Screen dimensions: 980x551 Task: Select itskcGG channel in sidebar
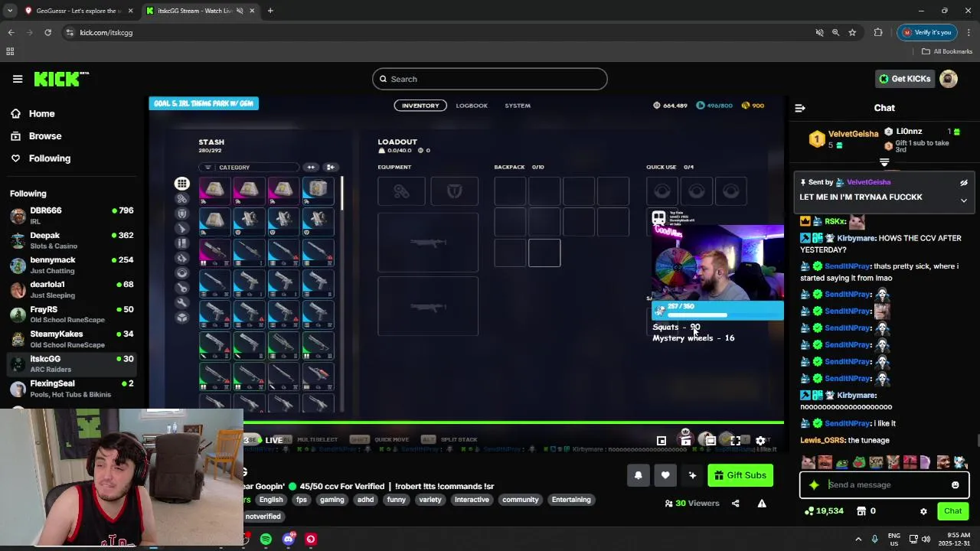(x=72, y=364)
